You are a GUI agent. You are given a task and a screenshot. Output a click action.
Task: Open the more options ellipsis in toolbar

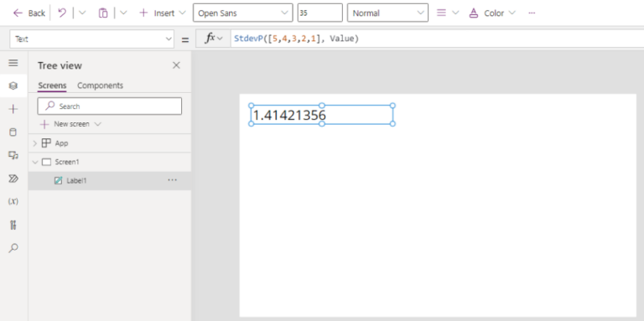532,13
